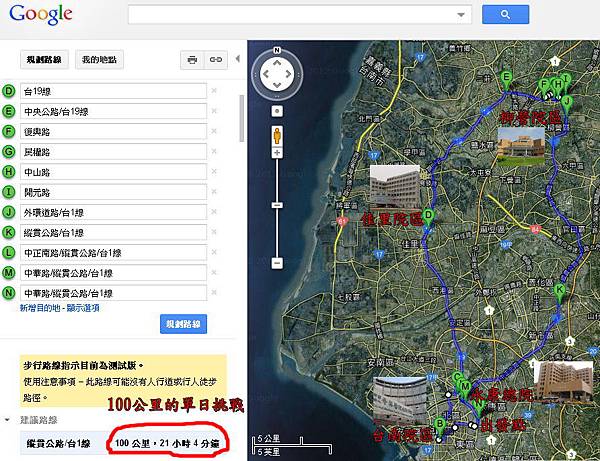Click waypoint L marker icon in list
This screenshot has height=461, width=600.
click(x=8, y=252)
